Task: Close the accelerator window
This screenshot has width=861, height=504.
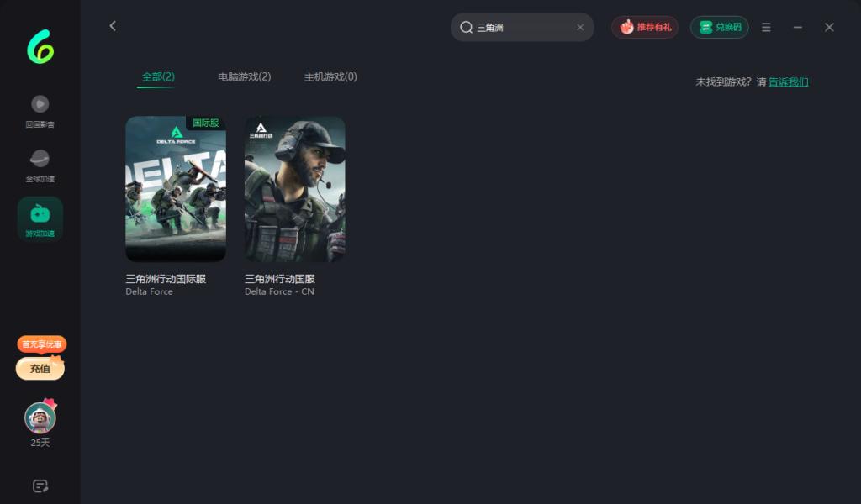Action: pyautogui.click(x=829, y=28)
